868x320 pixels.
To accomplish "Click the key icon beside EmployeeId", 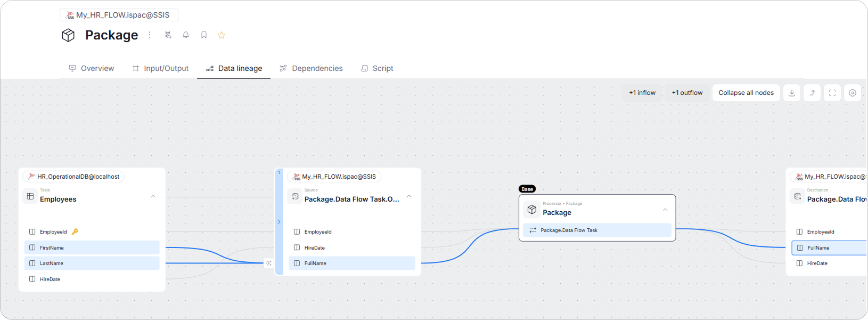I will coord(75,231).
